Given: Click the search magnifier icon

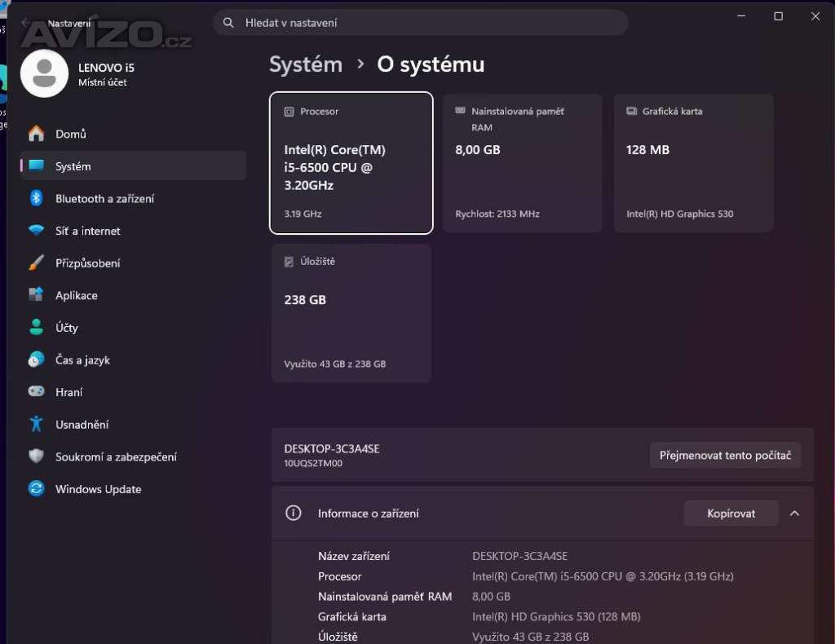Looking at the screenshot, I should tap(228, 22).
